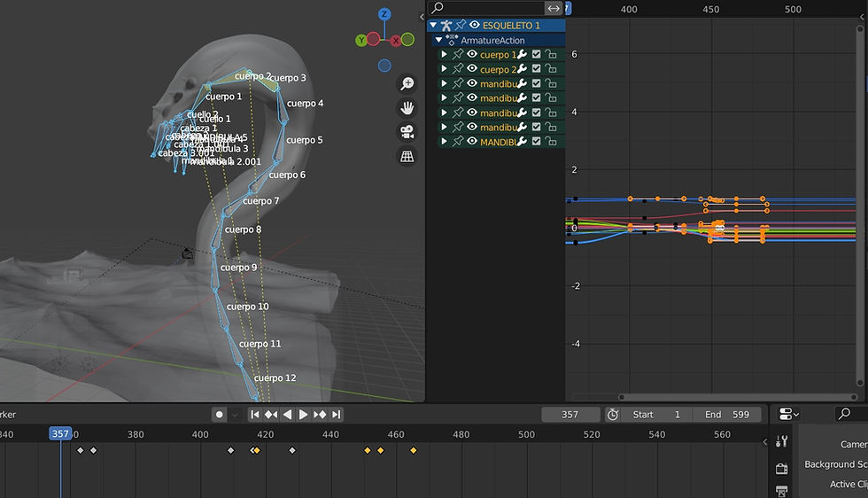Click the wrench modifier icon on the MANDIBU row
The height and width of the screenshot is (498, 868).
tap(522, 142)
